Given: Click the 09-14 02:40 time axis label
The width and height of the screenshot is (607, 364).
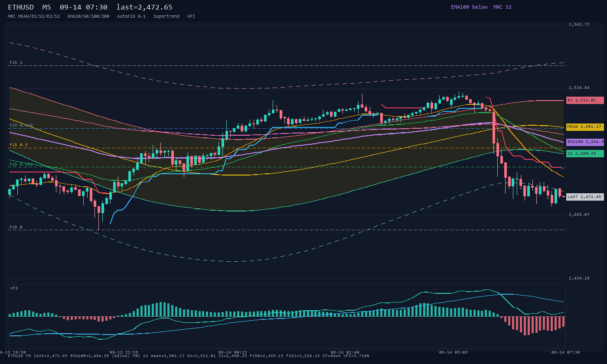Looking at the screenshot, I should (345, 352).
